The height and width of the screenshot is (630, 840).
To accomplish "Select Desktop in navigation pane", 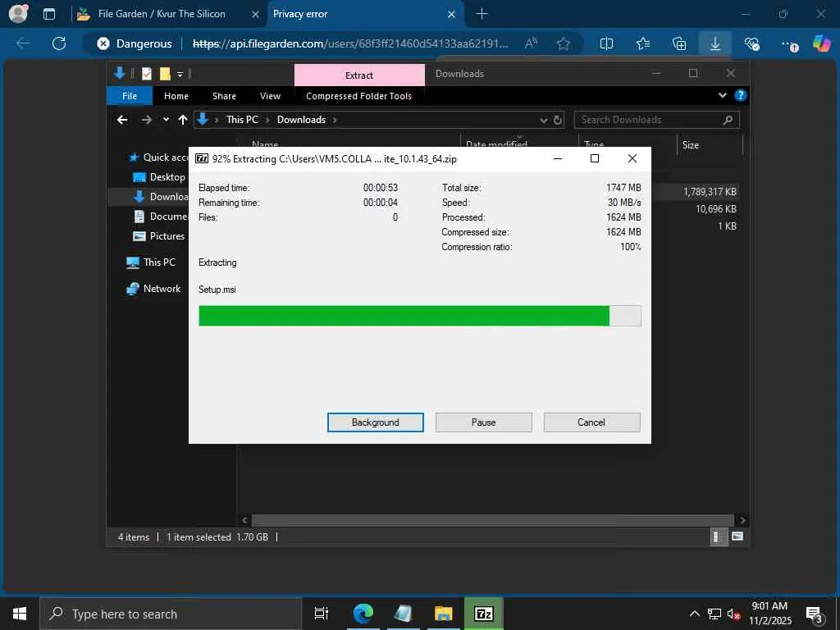I will [159, 177].
